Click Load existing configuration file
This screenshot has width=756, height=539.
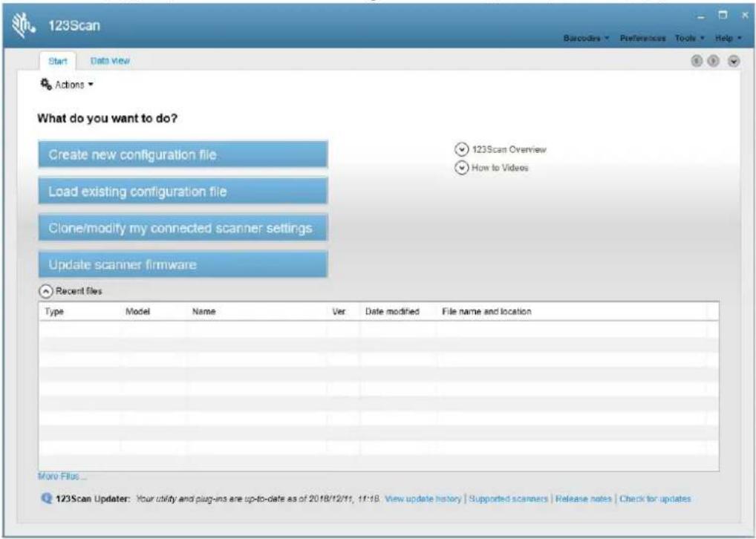pyautogui.click(x=183, y=192)
